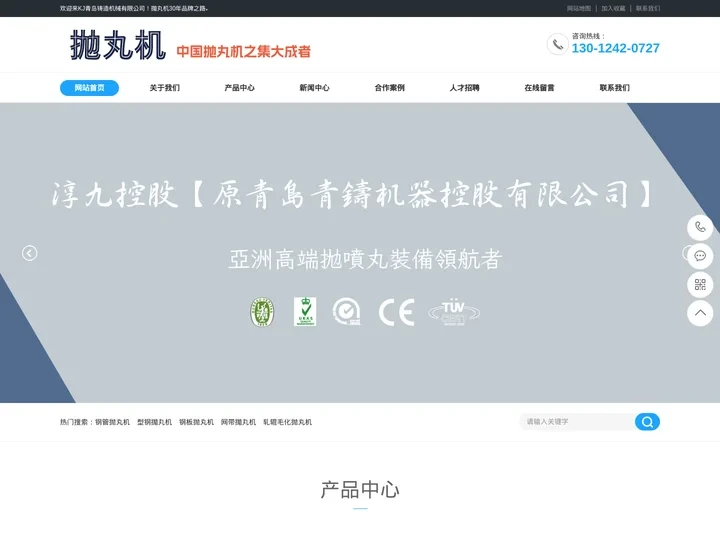Click the welcome text in top bar
Image resolution: width=720 pixels, height=540 pixels.
(134, 8)
